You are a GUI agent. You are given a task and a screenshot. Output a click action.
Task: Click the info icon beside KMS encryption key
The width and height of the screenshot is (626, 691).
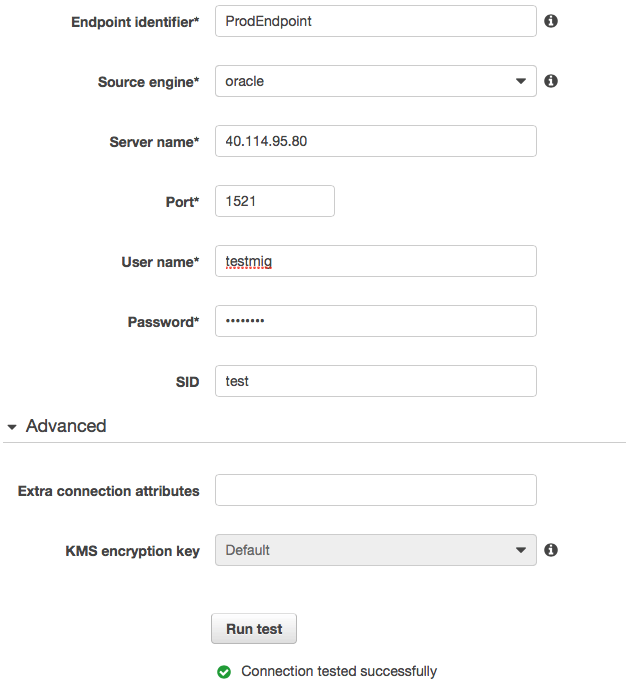[x=551, y=550]
